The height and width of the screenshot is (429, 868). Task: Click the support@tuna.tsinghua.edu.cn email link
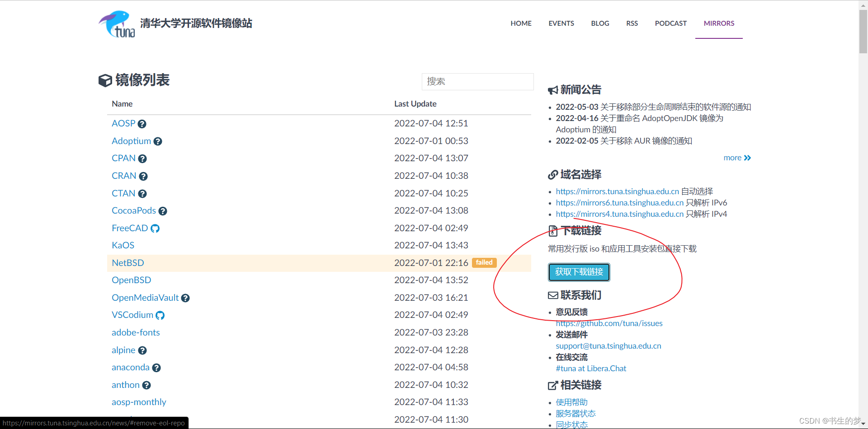[609, 346]
